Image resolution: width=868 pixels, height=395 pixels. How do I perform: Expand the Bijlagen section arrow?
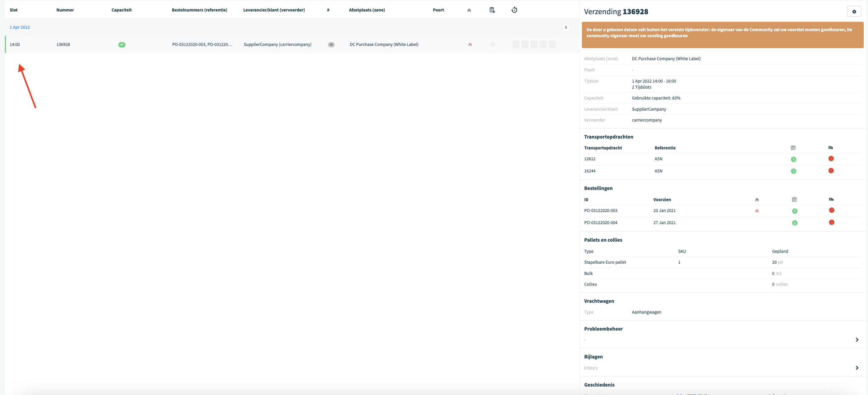pyautogui.click(x=857, y=368)
